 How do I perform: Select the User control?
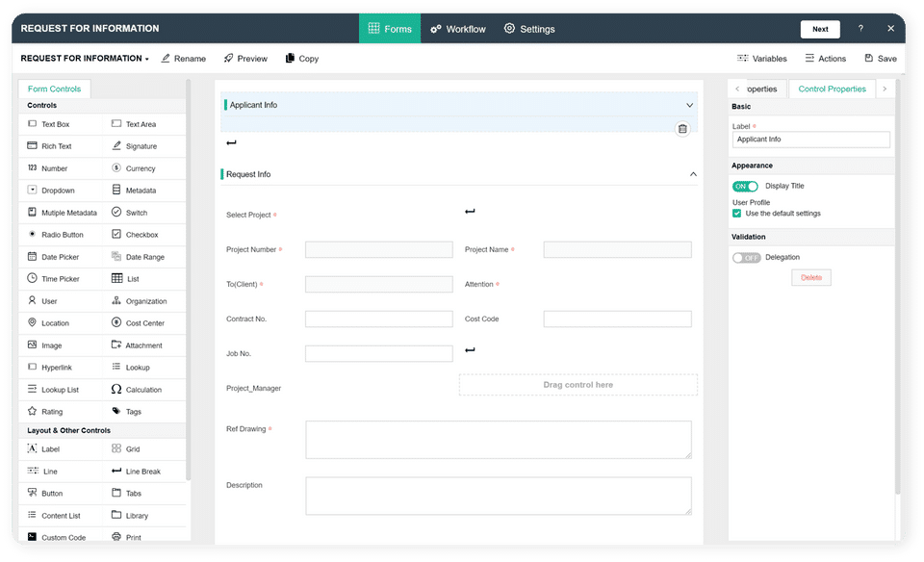(41, 301)
